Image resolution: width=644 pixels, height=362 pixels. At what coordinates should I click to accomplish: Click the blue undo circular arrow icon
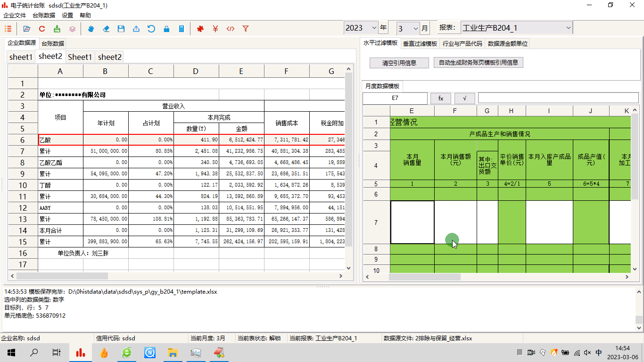click(151, 29)
